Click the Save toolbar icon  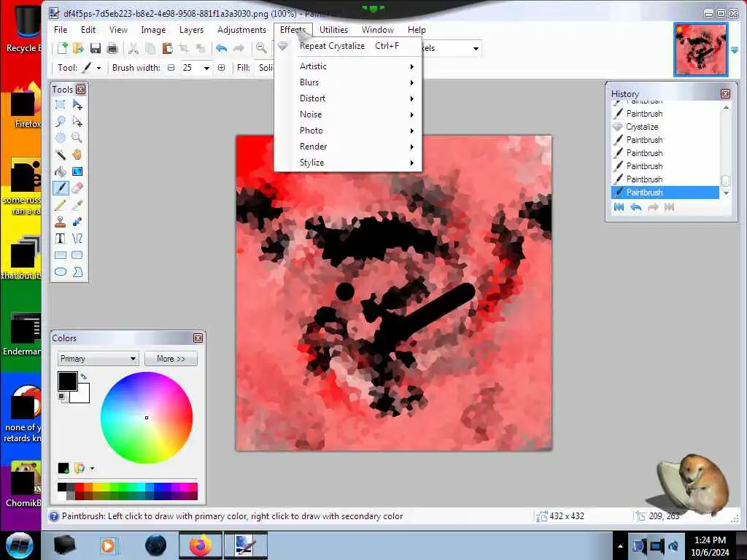[96, 48]
